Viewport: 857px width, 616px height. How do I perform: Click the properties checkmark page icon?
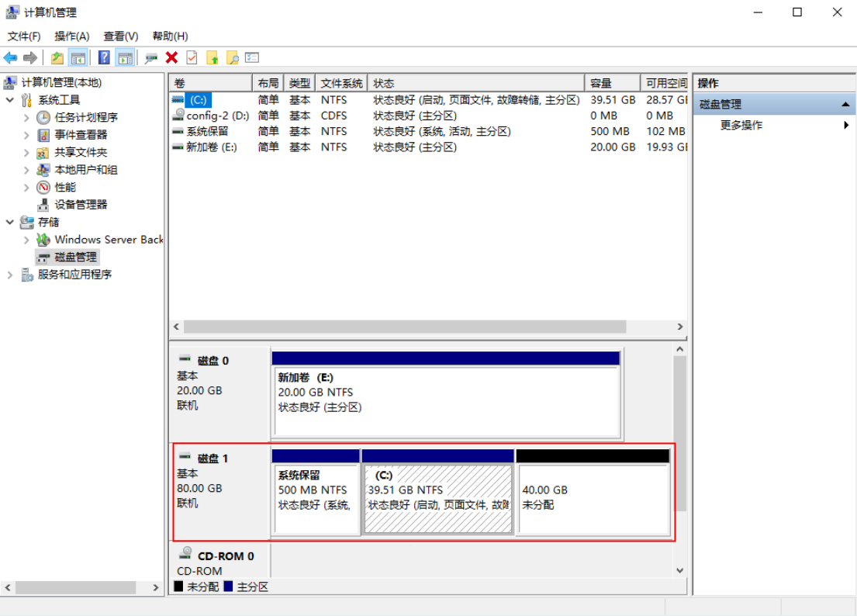192,58
